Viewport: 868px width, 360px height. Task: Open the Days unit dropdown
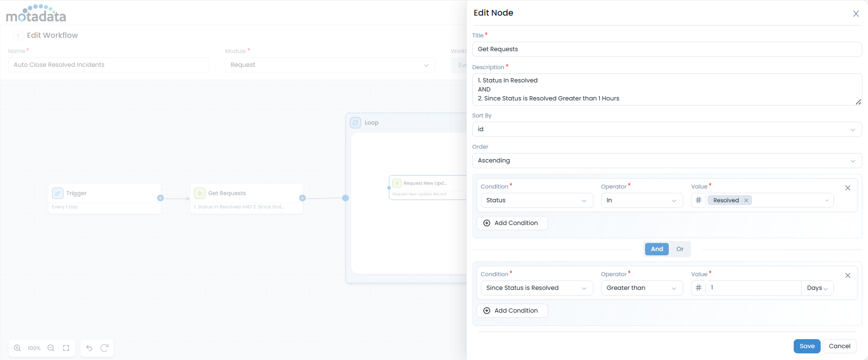[817, 288]
